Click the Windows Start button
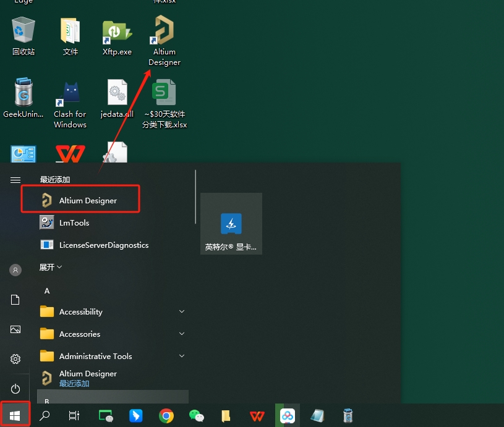This screenshot has height=427, width=504. point(15,415)
